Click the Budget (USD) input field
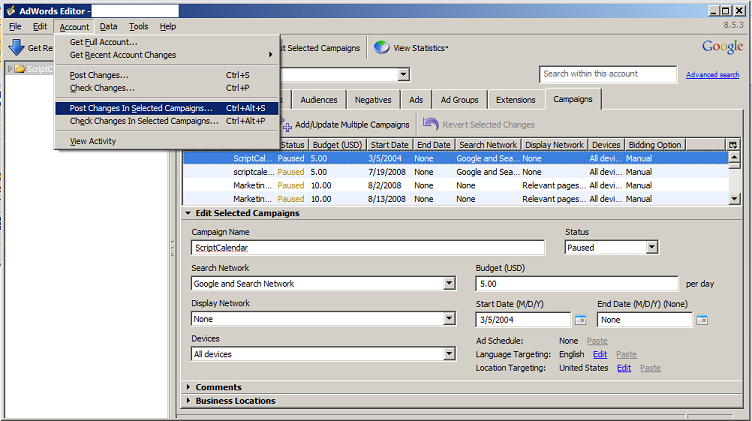 pyautogui.click(x=577, y=284)
